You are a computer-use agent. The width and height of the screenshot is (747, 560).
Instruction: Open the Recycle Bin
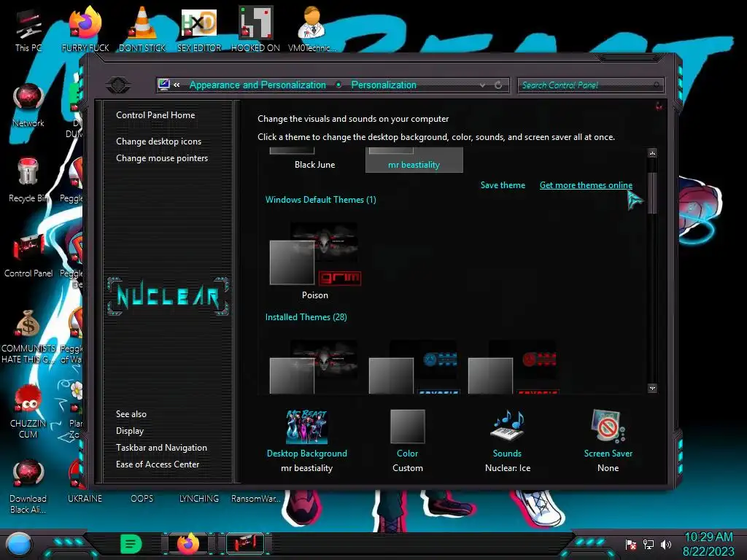click(x=28, y=180)
